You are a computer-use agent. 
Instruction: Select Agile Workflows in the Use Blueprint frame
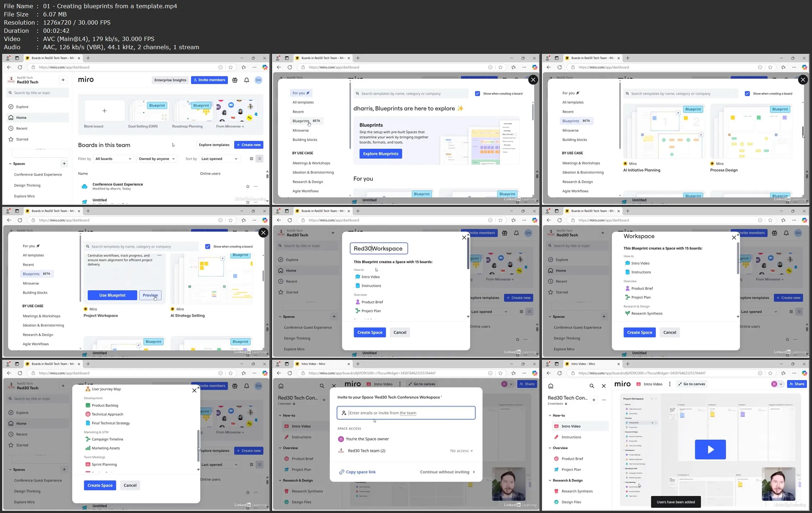[x=36, y=344]
